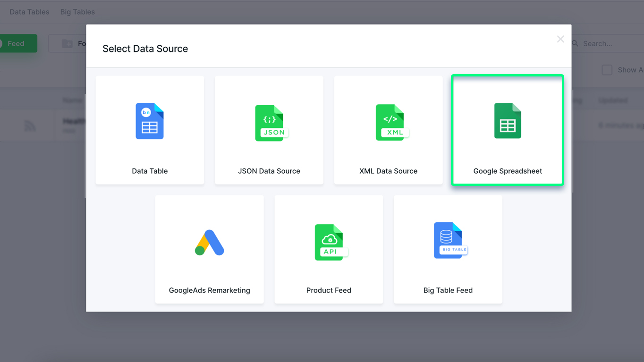Image resolution: width=644 pixels, height=362 pixels.
Task: Switch to the Big Tables tab
Action: [77, 12]
